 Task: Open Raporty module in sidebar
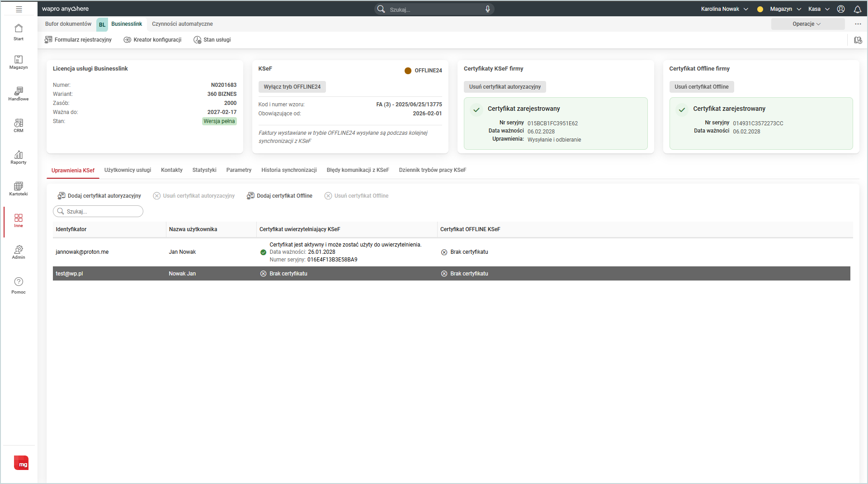coord(19,157)
